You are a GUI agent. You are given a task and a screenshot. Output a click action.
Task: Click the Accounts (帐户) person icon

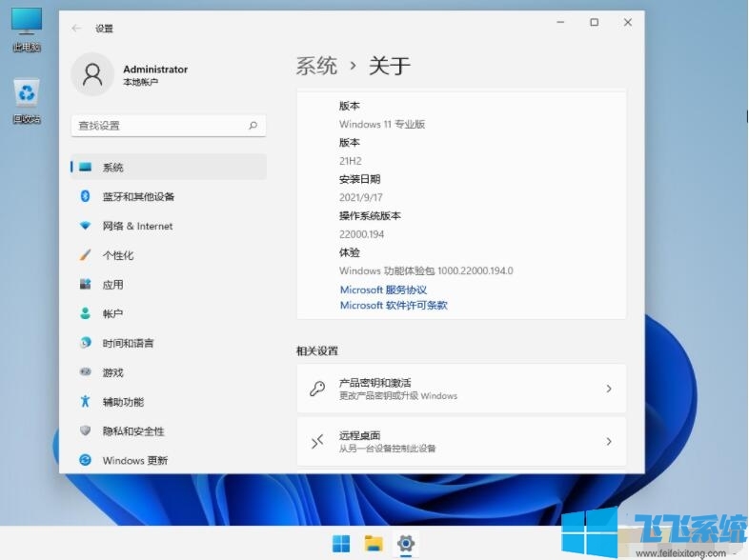[85, 313]
